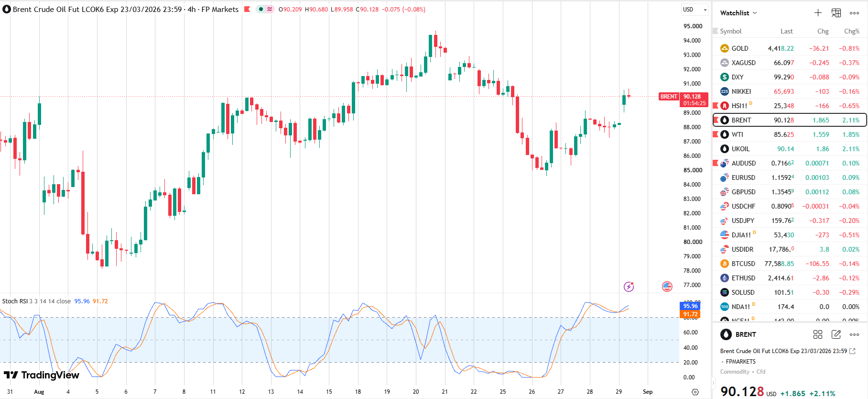Click the Sep label on the time axis
This screenshot has width=868, height=399.
[x=648, y=392]
